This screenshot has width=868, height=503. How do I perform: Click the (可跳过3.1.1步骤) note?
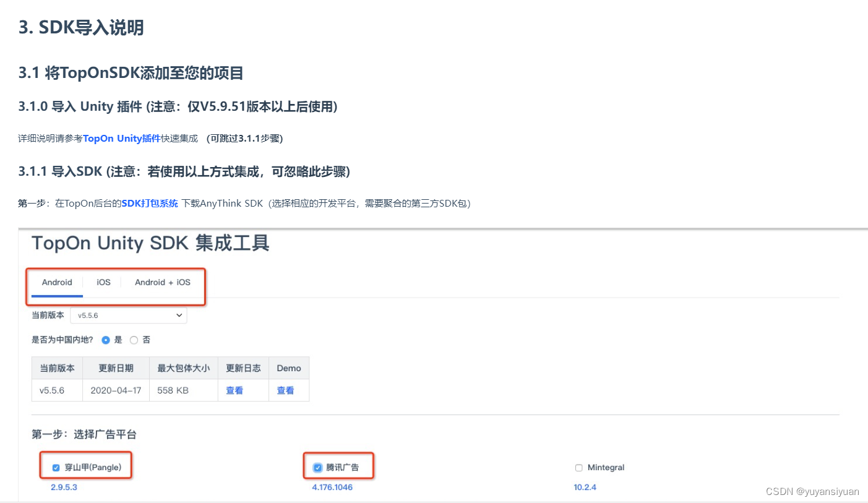pos(244,139)
